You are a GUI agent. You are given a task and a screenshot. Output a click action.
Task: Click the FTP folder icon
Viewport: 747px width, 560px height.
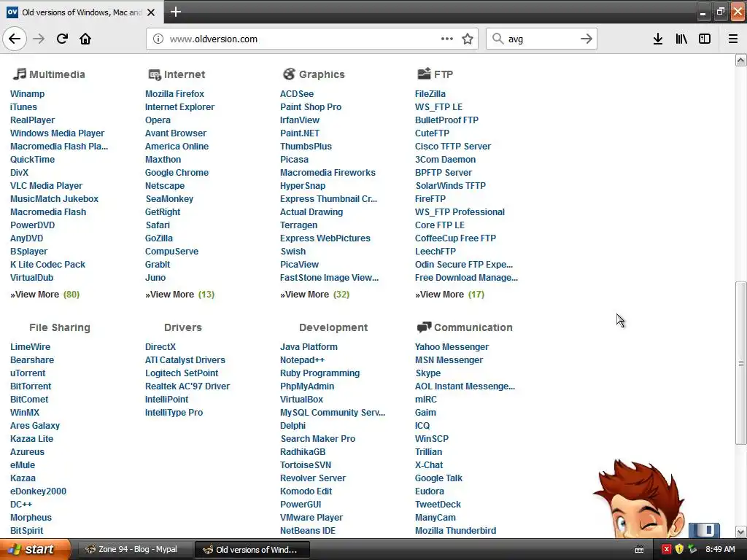coord(424,74)
